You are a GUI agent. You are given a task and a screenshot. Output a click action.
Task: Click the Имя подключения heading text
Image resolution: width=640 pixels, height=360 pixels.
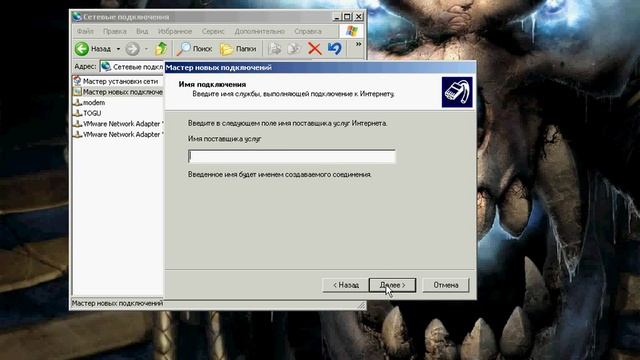point(212,84)
